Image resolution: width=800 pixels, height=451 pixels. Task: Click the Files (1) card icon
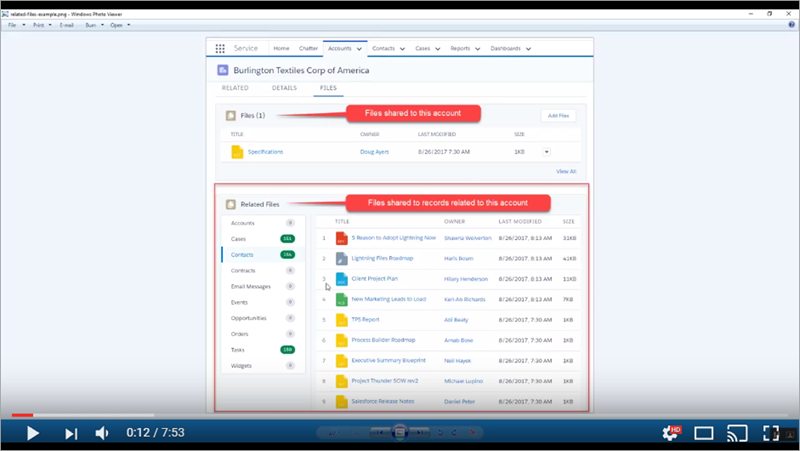pos(231,116)
